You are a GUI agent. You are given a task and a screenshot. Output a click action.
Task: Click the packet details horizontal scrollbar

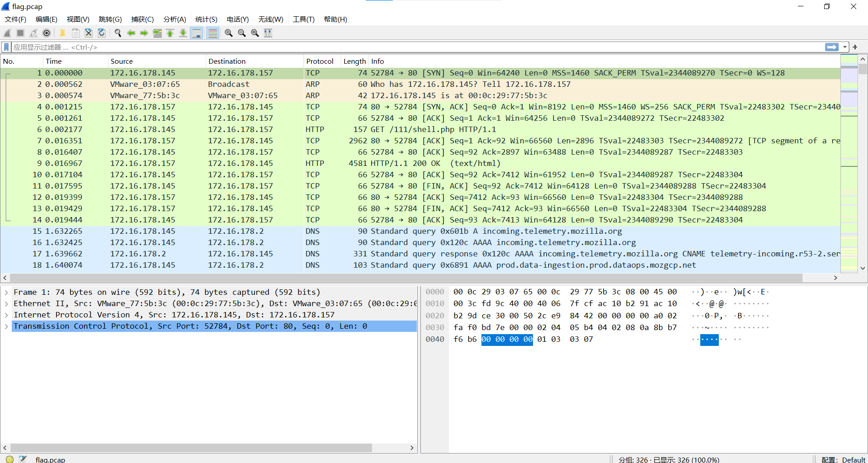(x=191, y=448)
